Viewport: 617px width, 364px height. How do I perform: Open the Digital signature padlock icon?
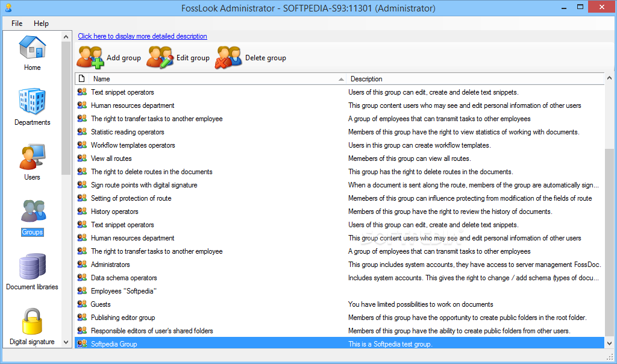click(33, 321)
